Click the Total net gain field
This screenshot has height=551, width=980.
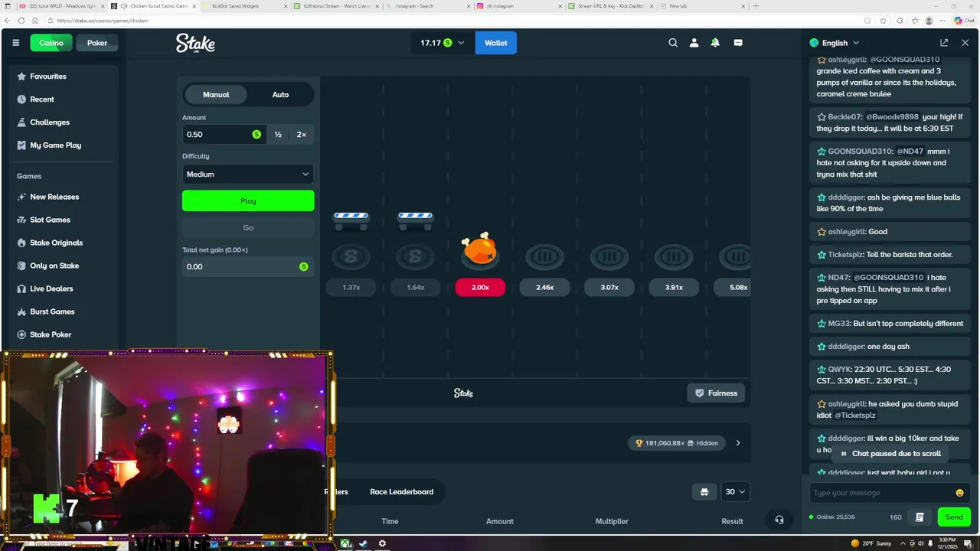pos(248,266)
